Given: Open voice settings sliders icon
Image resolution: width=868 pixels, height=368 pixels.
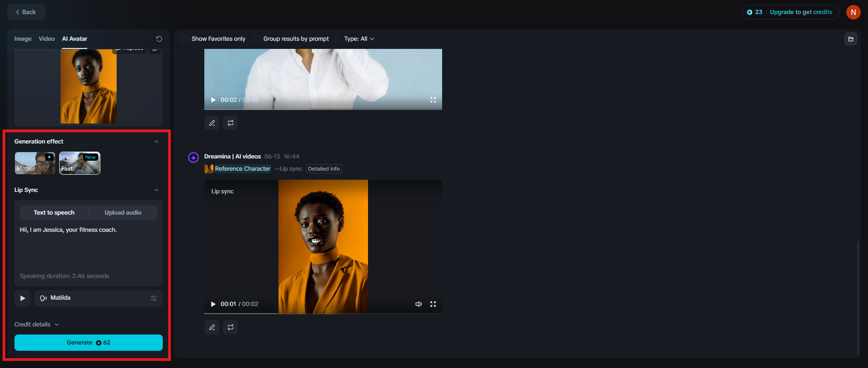Looking at the screenshot, I should 154,298.
